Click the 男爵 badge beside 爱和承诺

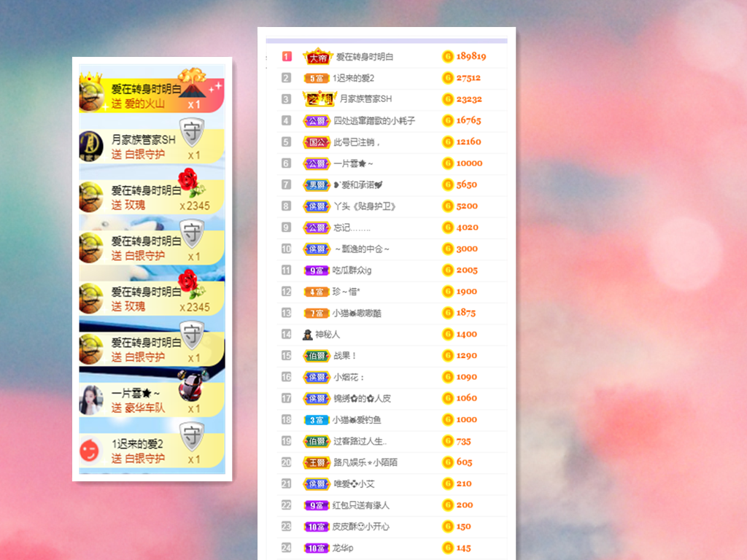click(x=317, y=184)
